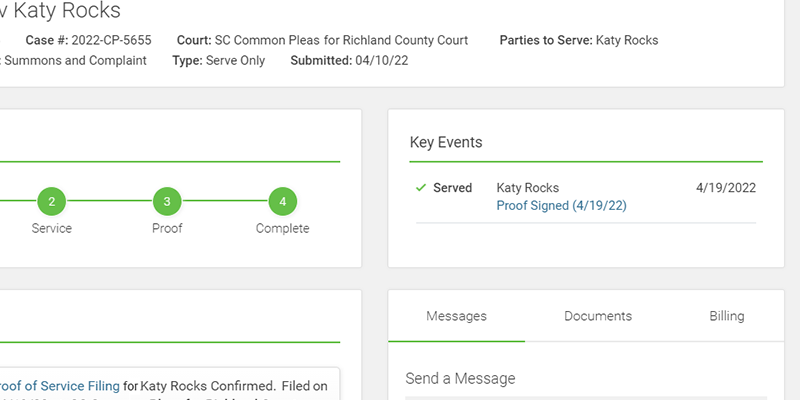Click the step 3 Proof circle
Screen dimensions: 800x400
pyautogui.click(x=167, y=202)
